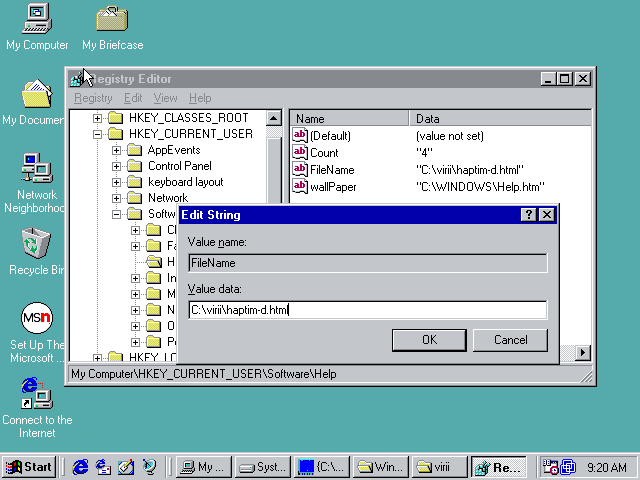Viewport: 640px width, 480px height.
Task: Click the Network key folder icon
Action: 135,198
